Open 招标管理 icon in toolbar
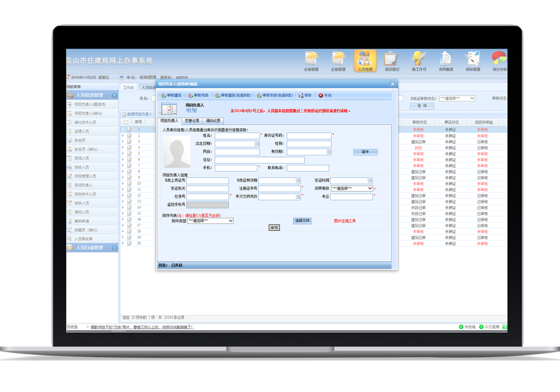The width and height of the screenshot is (560, 392). click(x=473, y=60)
